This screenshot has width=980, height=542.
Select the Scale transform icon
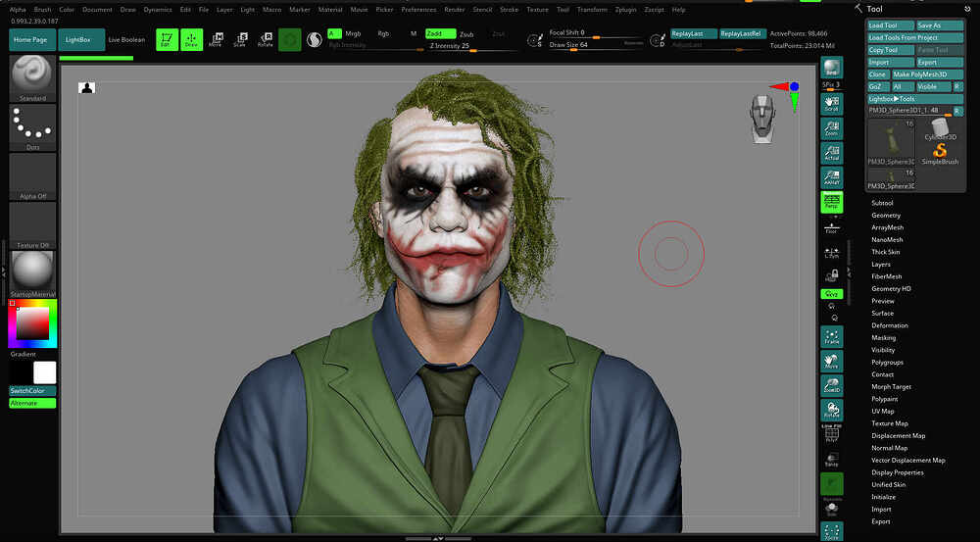(241, 39)
